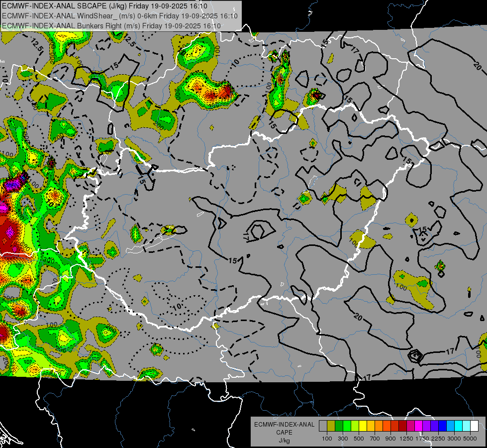Click the olive swatch in CAPE legend
Image resolution: width=487 pixels, height=448 pixels.
[331, 426]
